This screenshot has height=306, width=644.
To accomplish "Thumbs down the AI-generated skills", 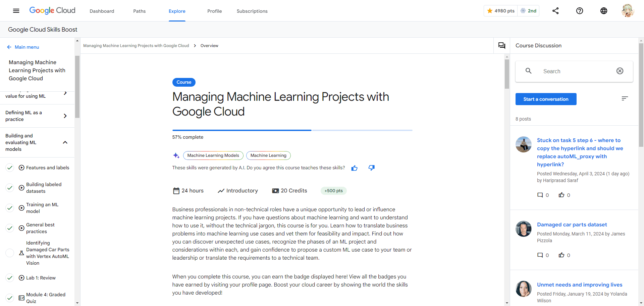I will pos(371,168).
